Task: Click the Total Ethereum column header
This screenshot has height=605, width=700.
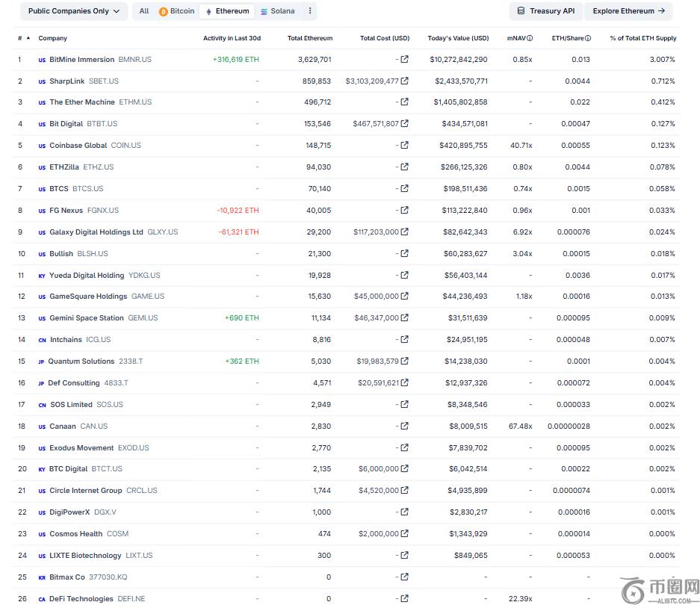Action: (309, 38)
